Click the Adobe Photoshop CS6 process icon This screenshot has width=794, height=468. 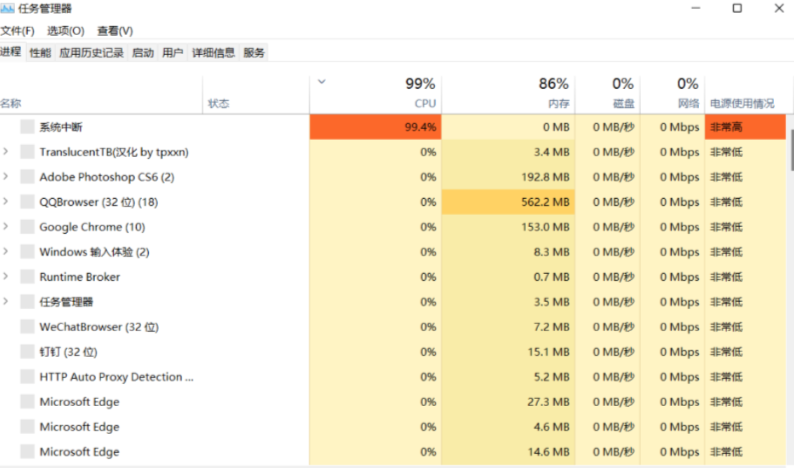coord(28,177)
